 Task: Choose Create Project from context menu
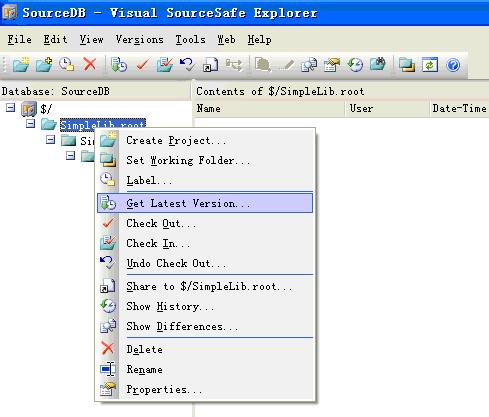point(205,140)
